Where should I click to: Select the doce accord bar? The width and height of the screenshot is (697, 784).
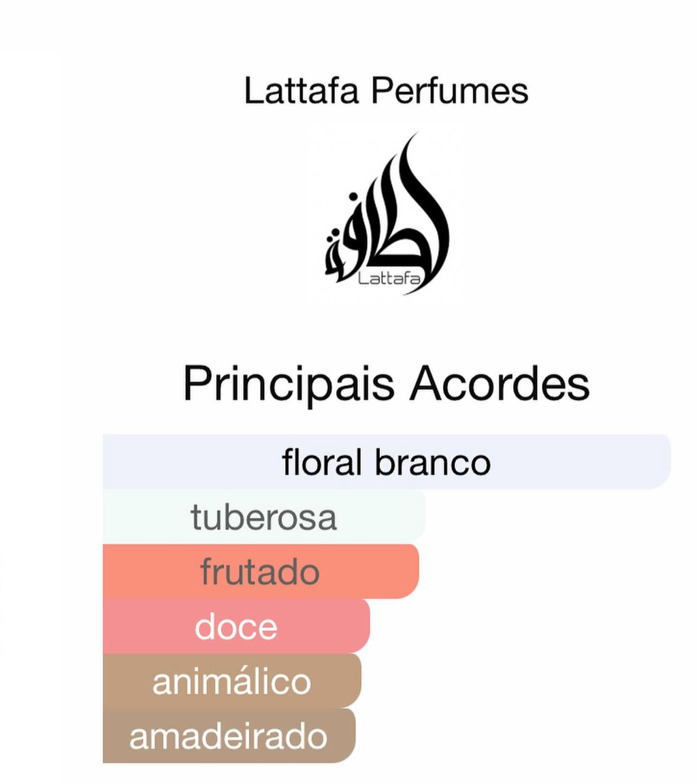point(236,626)
